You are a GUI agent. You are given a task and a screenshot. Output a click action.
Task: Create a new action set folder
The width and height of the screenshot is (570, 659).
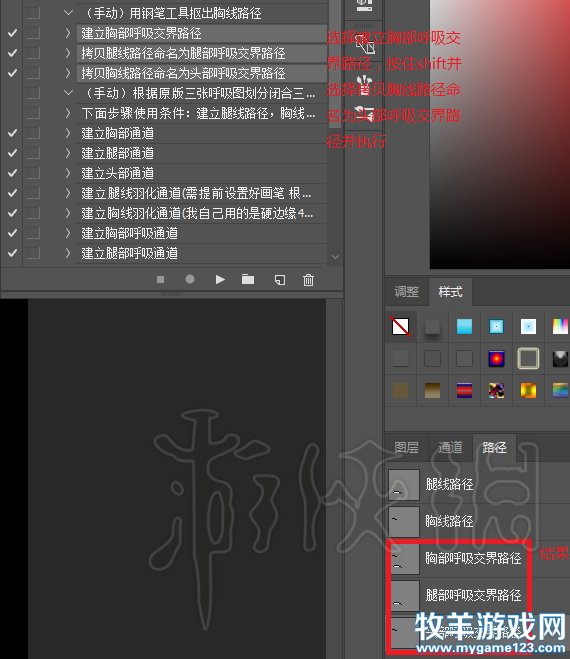click(x=248, y=279)
